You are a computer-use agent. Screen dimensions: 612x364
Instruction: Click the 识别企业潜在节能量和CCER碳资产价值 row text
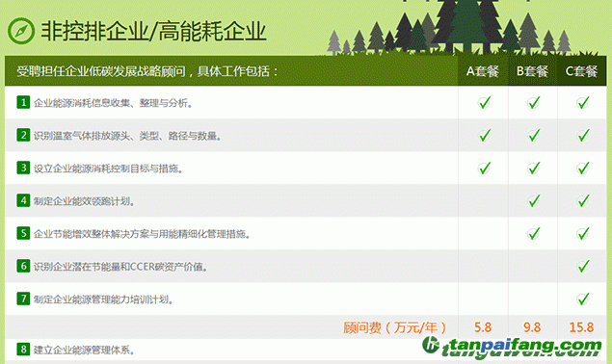point(120,267)
